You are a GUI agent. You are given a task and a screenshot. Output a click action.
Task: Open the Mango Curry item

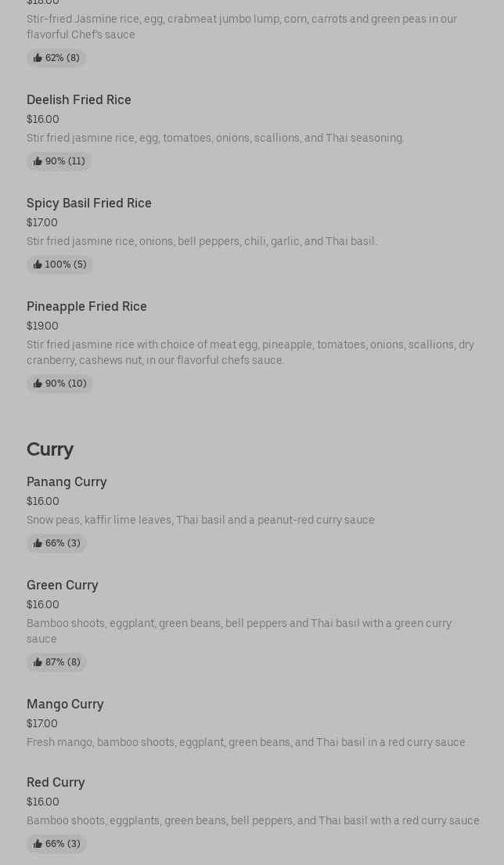(65, 705)
